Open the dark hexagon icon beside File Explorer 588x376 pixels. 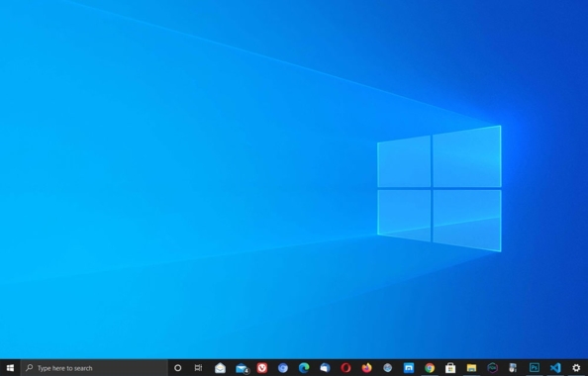coord(492,368)
